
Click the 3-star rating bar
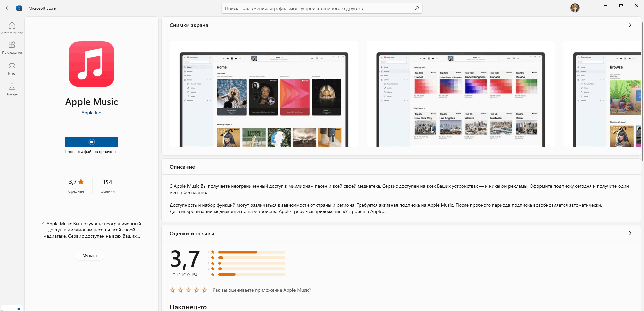(x=252, y=263)
